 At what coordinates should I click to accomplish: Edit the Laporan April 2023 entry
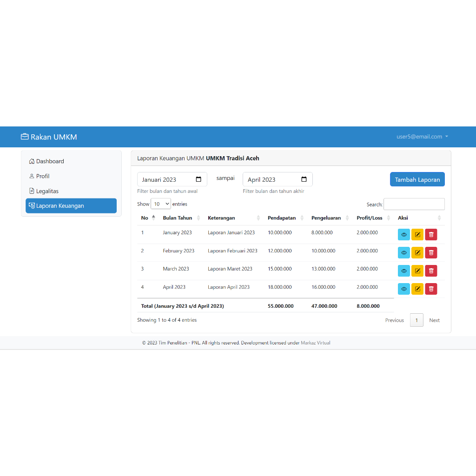[417, 289]
